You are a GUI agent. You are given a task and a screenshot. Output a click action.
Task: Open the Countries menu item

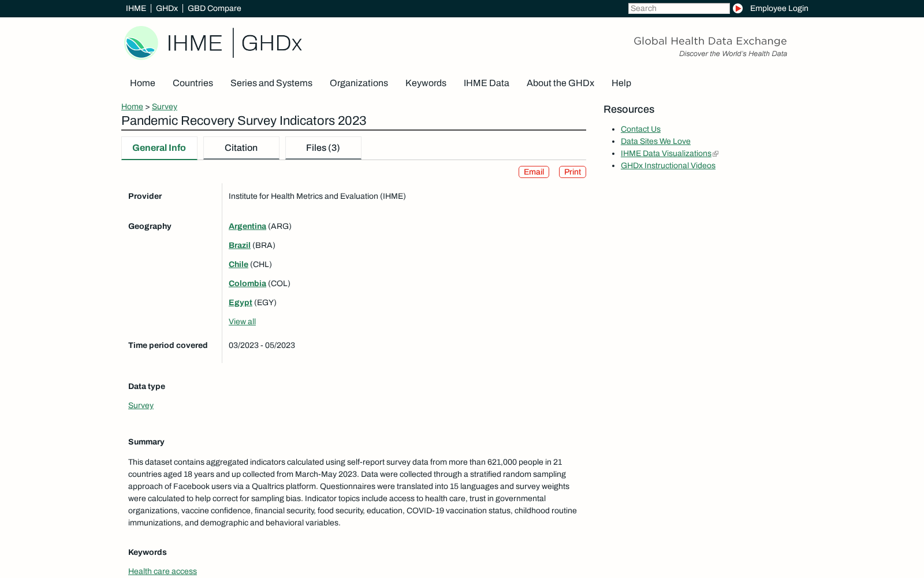point(193,83)
